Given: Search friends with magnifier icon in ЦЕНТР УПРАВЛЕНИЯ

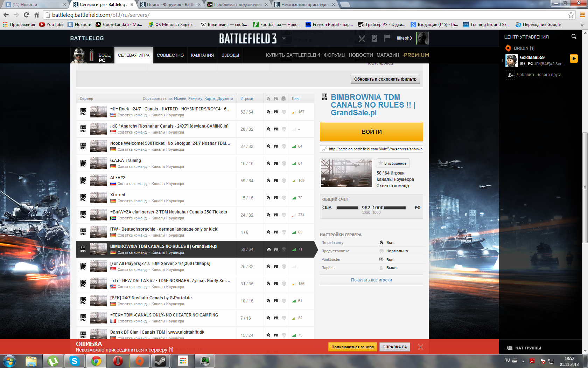Looking at the screenshot, I should click(x=574, y=36).
